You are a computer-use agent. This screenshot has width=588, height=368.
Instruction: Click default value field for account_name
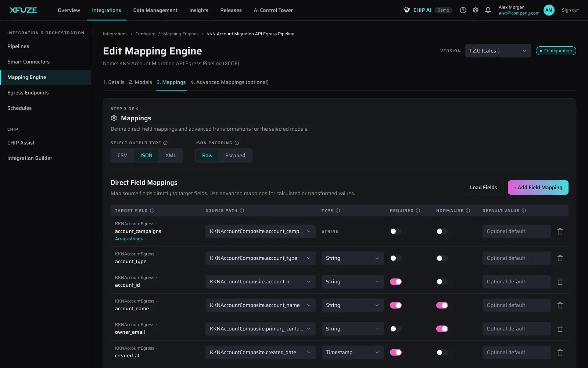tap(516, 305)
